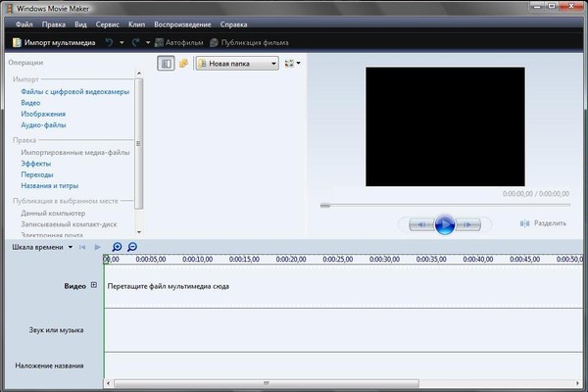
Task: Click Импорт мультимедиа toolbar button
Action: (54, 43)
